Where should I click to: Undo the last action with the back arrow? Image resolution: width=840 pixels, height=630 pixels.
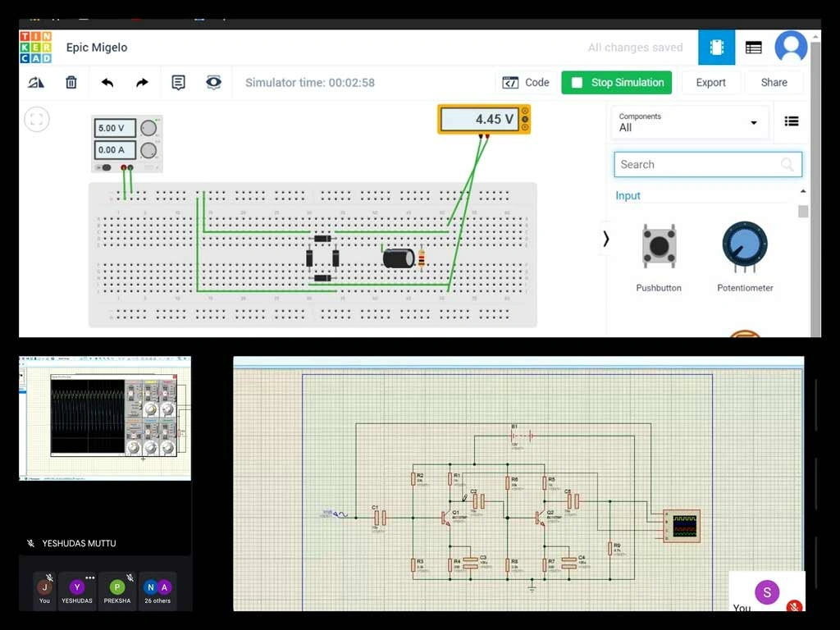(x=107, y=83)
